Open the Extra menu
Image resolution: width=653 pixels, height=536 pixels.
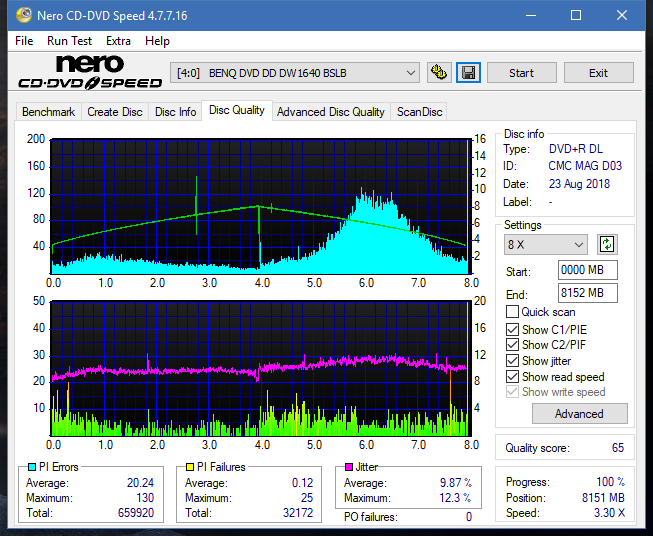pos(118,41)
